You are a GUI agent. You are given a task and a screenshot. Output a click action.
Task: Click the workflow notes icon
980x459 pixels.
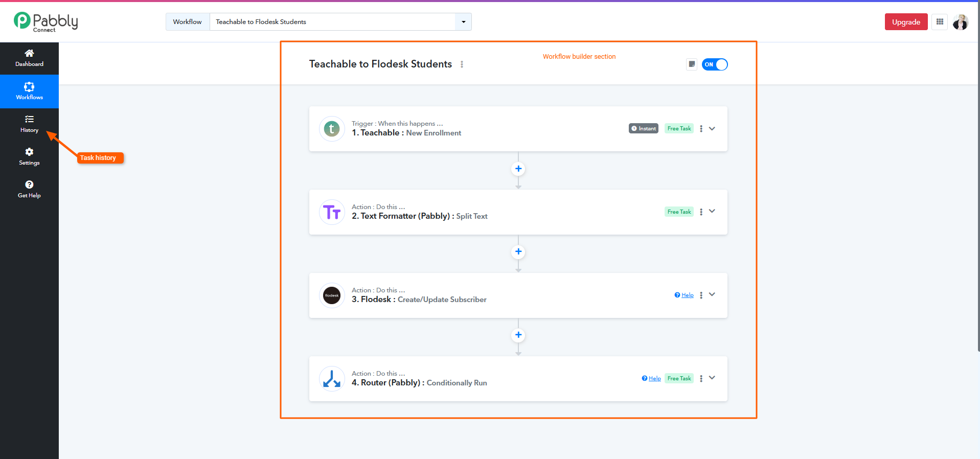click(x=692, y=64)
